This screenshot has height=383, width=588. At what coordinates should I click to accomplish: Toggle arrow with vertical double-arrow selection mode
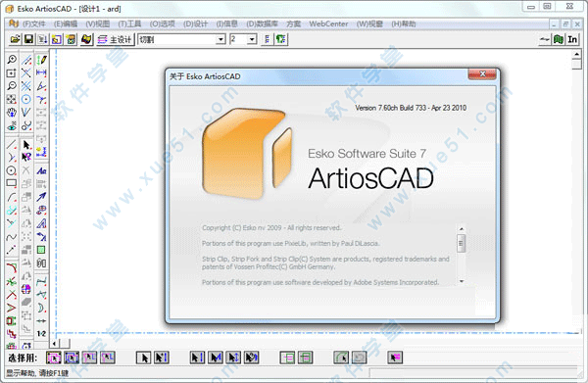pos(233,358)
